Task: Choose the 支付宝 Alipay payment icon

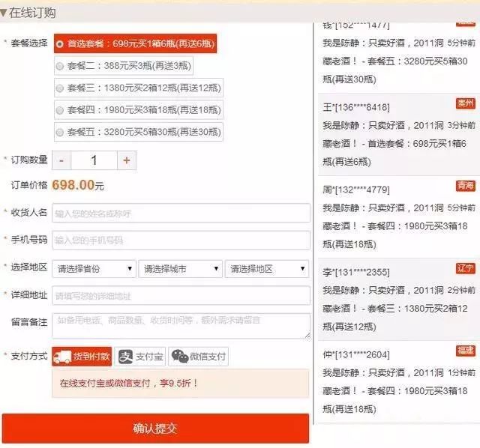Action: 140,357
